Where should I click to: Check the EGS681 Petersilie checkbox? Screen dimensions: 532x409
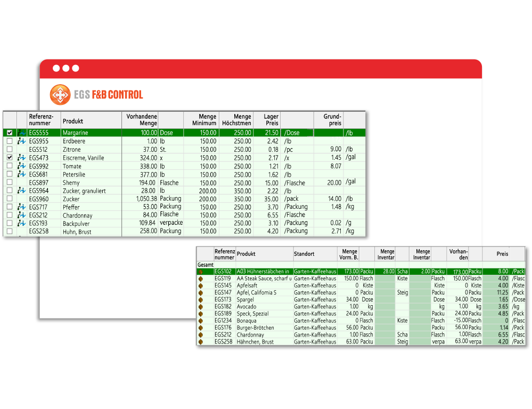coord(10,174)
